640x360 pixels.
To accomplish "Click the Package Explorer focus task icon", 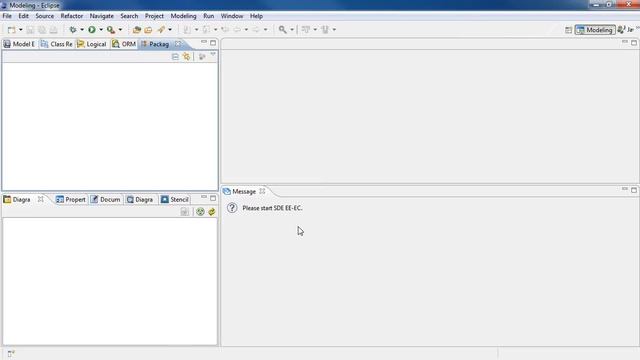I will 202,57.
